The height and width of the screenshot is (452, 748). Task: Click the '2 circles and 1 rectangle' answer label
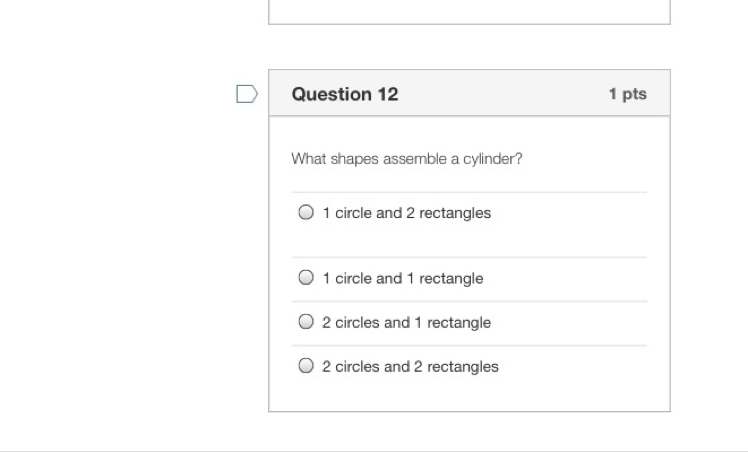pos(406,323)
